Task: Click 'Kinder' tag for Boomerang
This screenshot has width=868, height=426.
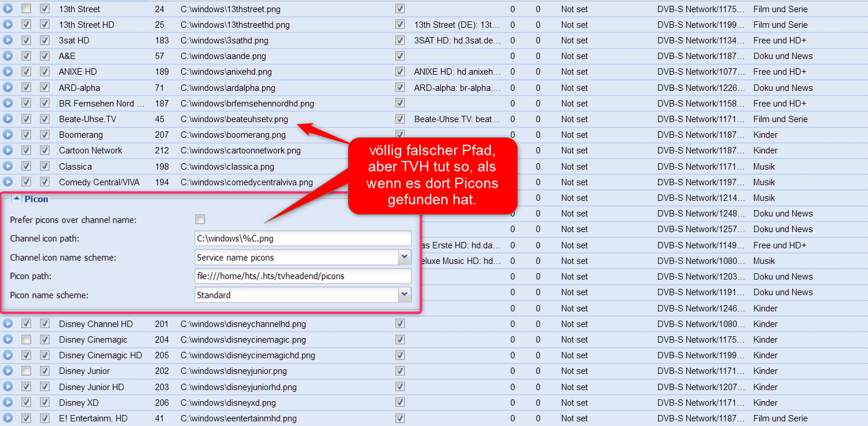Action: 766,135
